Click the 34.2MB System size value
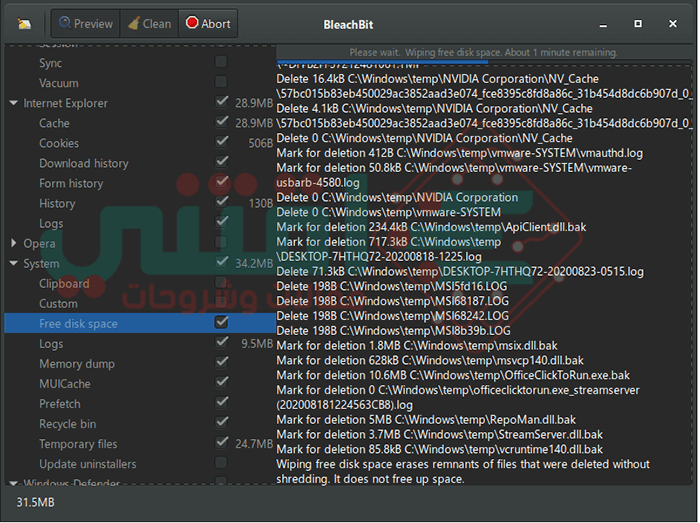Screen dimensions: 700x523 tap(254, 263)
